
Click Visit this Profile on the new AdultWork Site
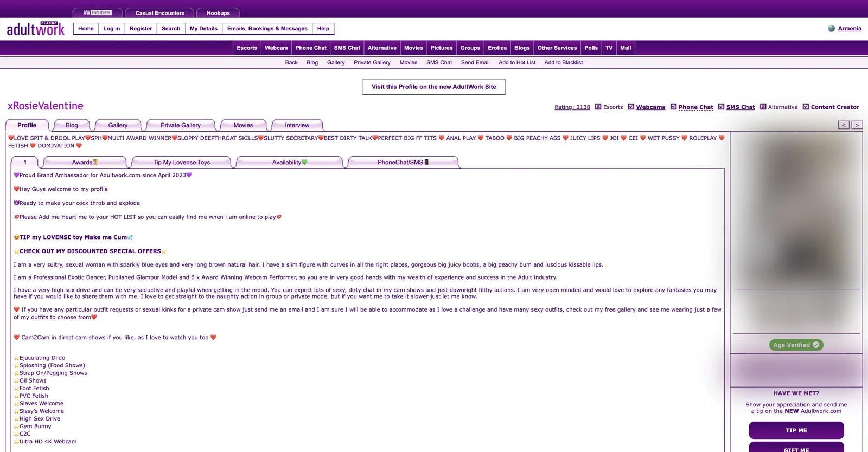434,87
